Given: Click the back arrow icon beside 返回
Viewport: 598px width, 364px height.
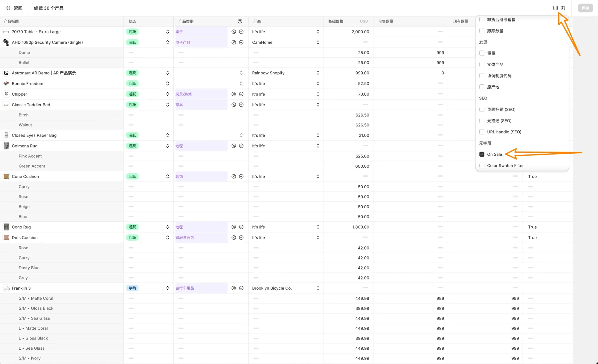Looking at the screenshot, I should 8,8.
